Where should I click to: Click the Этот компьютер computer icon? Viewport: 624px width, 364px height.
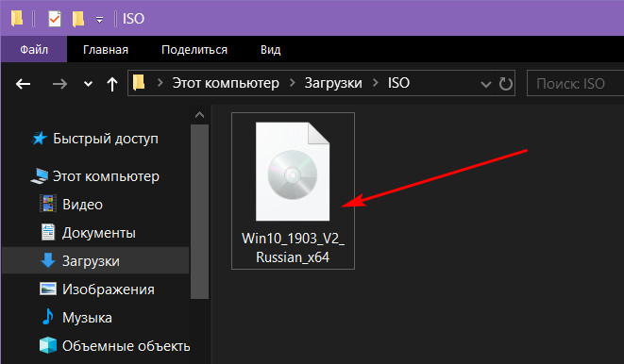[x=39, y=176]
